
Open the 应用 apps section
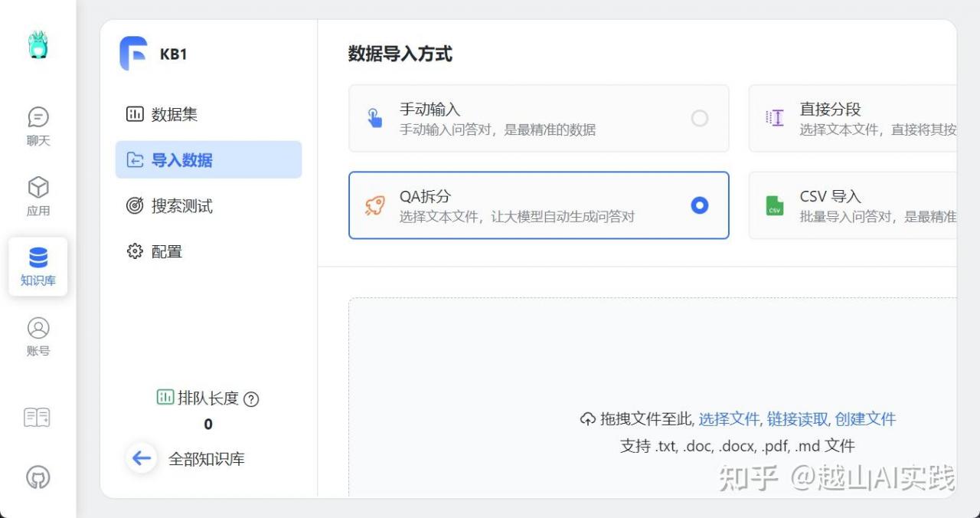[x=38, y=196]
